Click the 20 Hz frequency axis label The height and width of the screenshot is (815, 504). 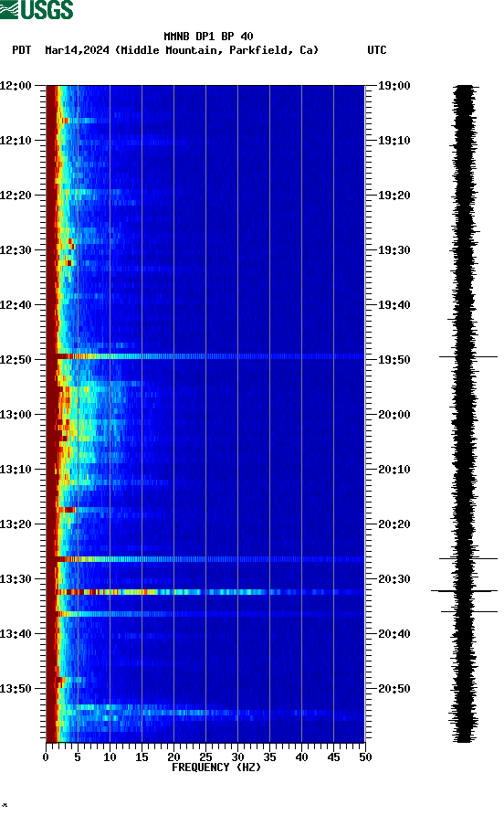point(174,757)
